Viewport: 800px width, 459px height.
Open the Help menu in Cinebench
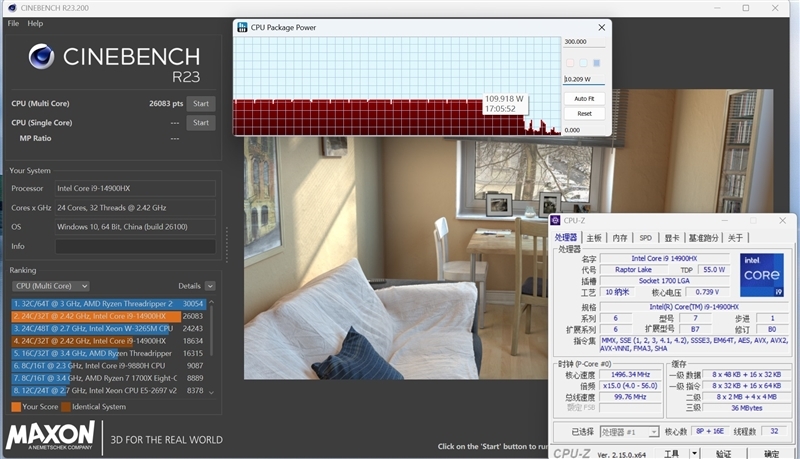[35, 23]
